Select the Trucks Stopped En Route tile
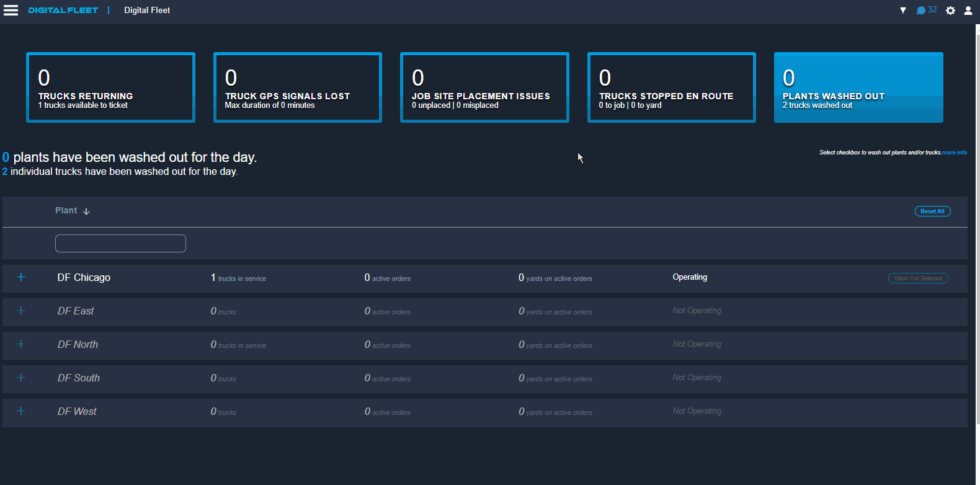The image size is (980, 485). pyautogui.click(x=672, y=87)
